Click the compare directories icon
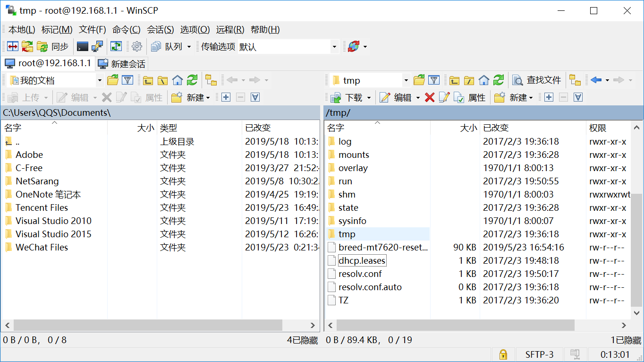 click(13, 46)
